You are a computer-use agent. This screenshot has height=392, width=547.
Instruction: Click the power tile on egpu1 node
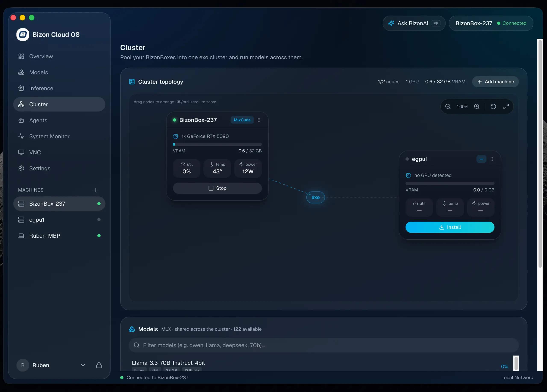click(x=481, y=208)
